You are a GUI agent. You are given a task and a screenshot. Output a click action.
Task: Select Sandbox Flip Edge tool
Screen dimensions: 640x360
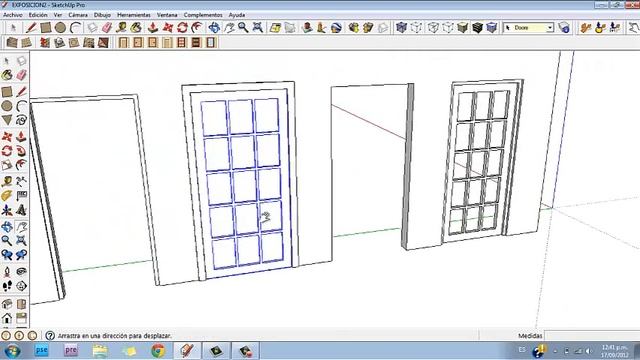[103, 42]
